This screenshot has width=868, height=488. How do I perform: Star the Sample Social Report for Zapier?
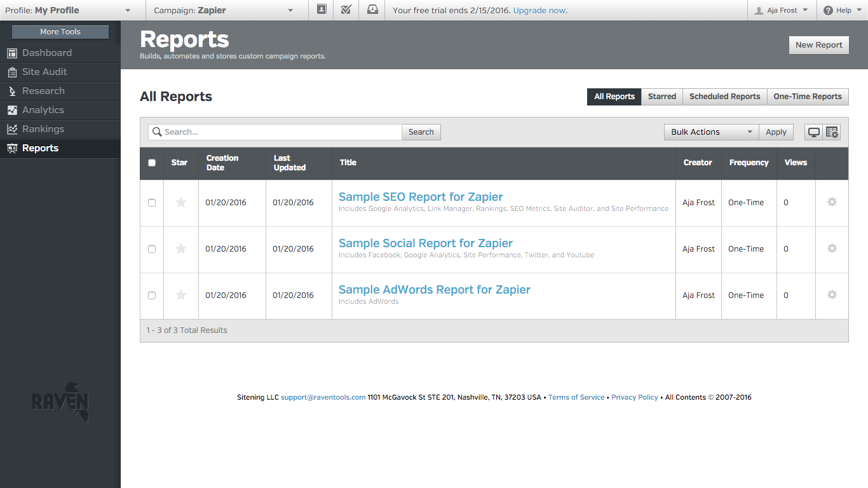(x=181, y=249)
